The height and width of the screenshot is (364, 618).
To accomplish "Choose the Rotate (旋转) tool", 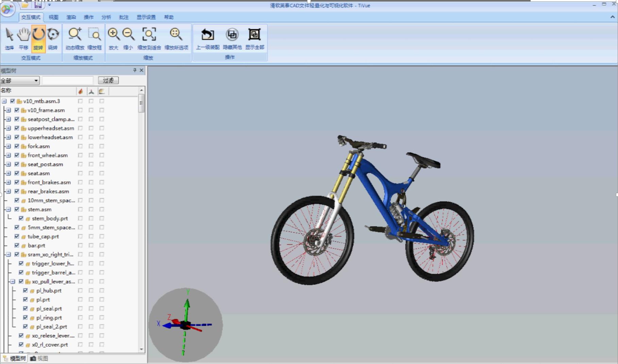I will point(38,39).
